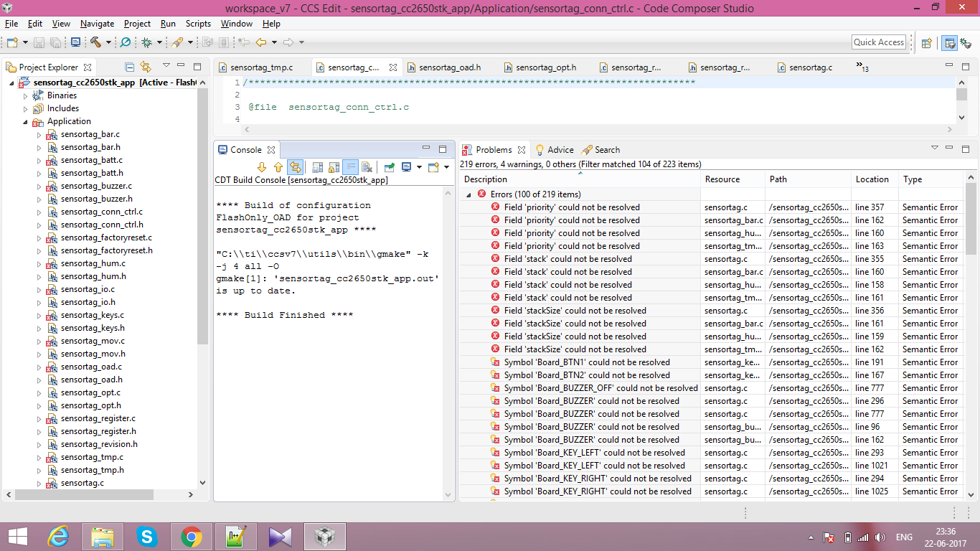Sort Problems by Type column header
Viewport: 980px width, 551px height.
(x=931, y=179)
